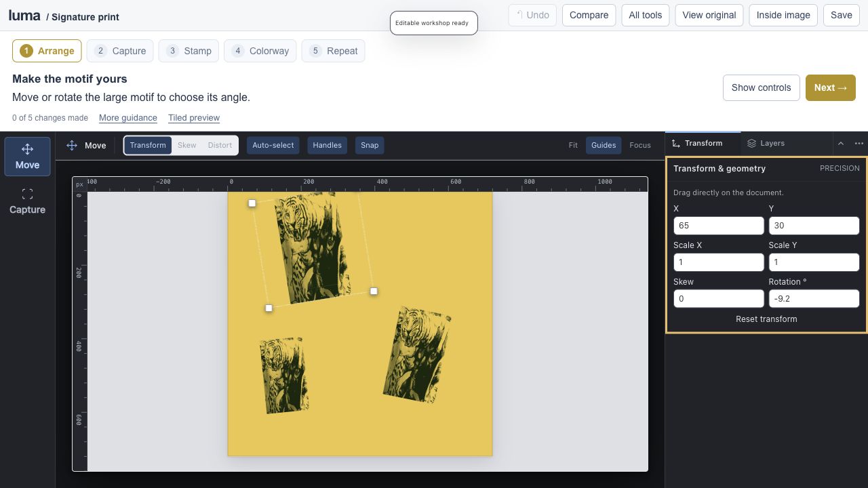The height and width of the screenshot is (488, 868).
Task: Click the Rotation degrees field
Action: coord(814,299)
